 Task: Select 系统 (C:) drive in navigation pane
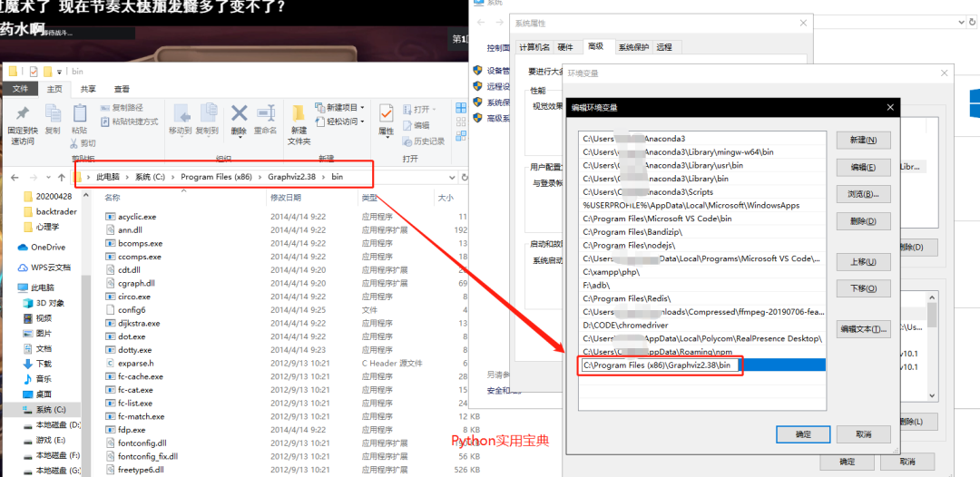pos(44,410)
